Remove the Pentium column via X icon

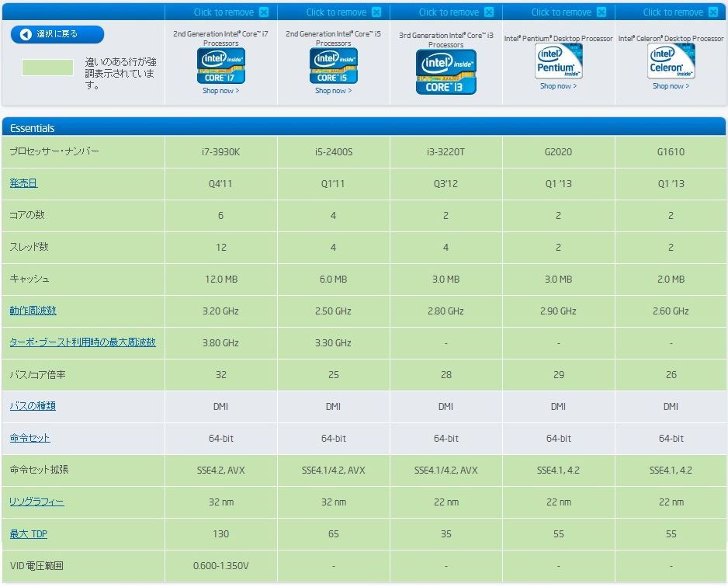tap(601, 12)
